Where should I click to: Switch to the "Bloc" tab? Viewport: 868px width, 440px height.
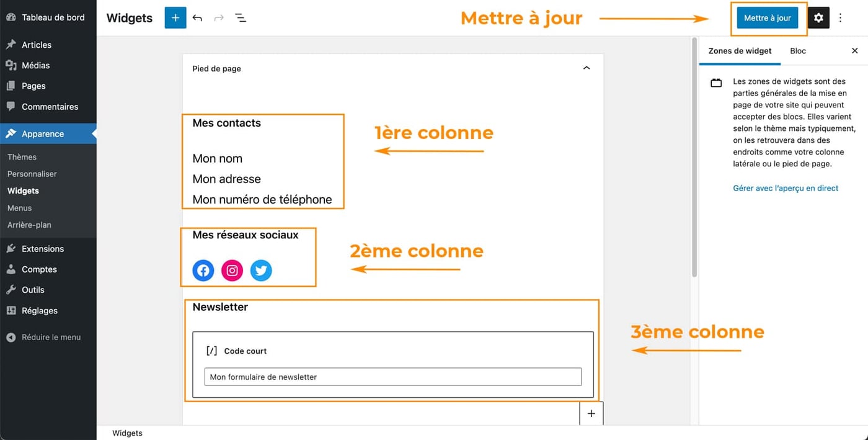(x=797, y=50)
